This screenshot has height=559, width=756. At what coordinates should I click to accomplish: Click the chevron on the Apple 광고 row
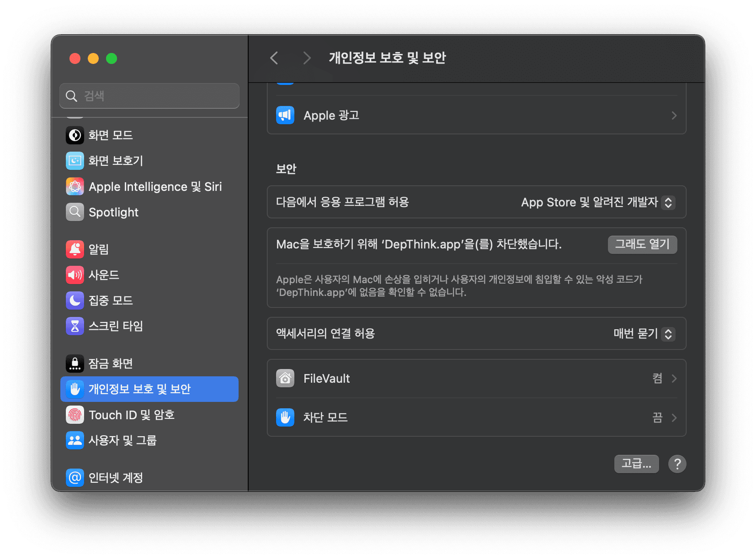click(x=674, y=116)
